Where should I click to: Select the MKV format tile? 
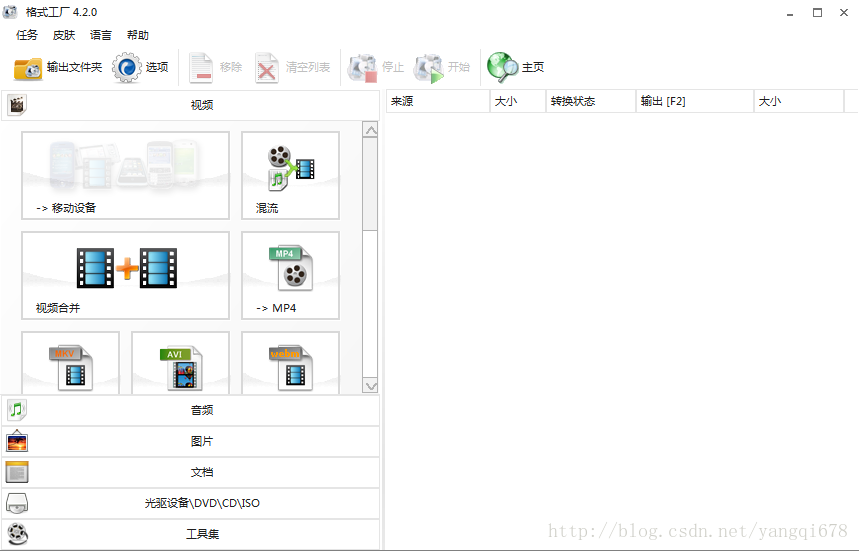[x=71, y=363]
